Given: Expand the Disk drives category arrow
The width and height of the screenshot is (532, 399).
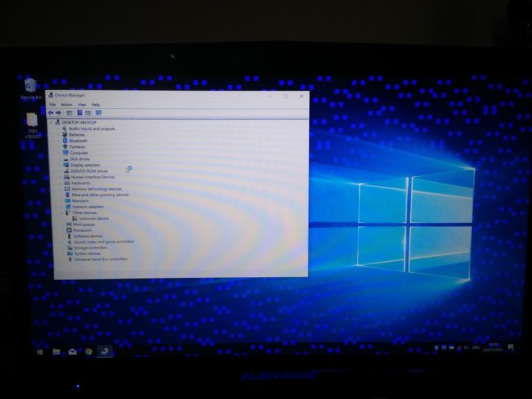Looking at the screenshot, I should [x=60, y=159].
